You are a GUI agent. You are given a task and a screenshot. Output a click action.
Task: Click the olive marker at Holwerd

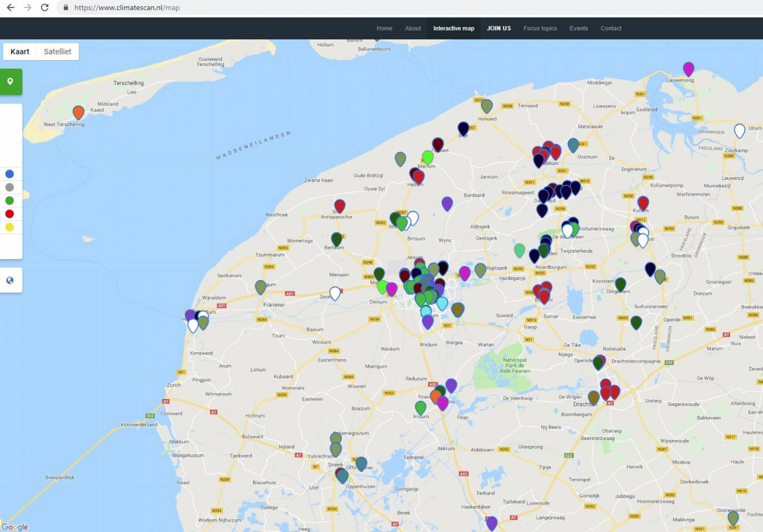click(x=487, y=105)
